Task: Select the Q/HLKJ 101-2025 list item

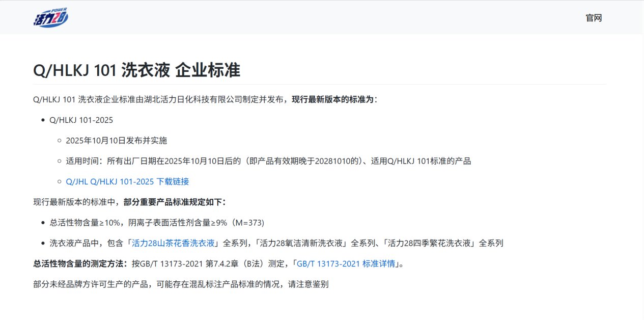Action: [80, 120]
